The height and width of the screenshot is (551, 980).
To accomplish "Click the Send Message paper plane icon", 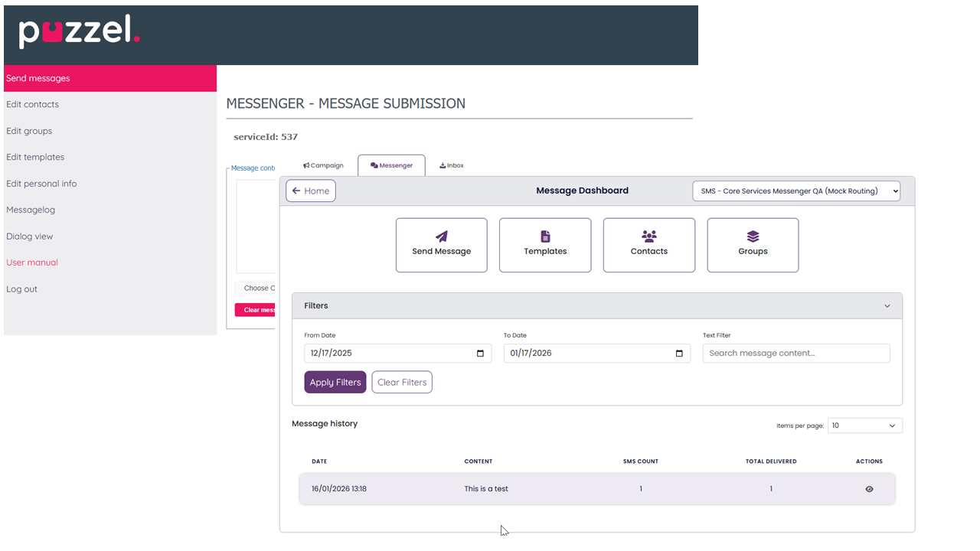I will (442, 237).
